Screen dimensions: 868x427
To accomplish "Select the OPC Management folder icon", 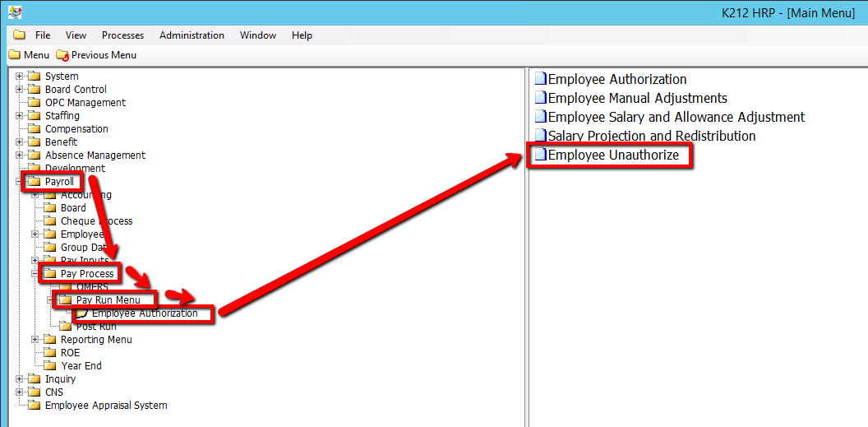I will pyautogui.click(x=35, y=103).
